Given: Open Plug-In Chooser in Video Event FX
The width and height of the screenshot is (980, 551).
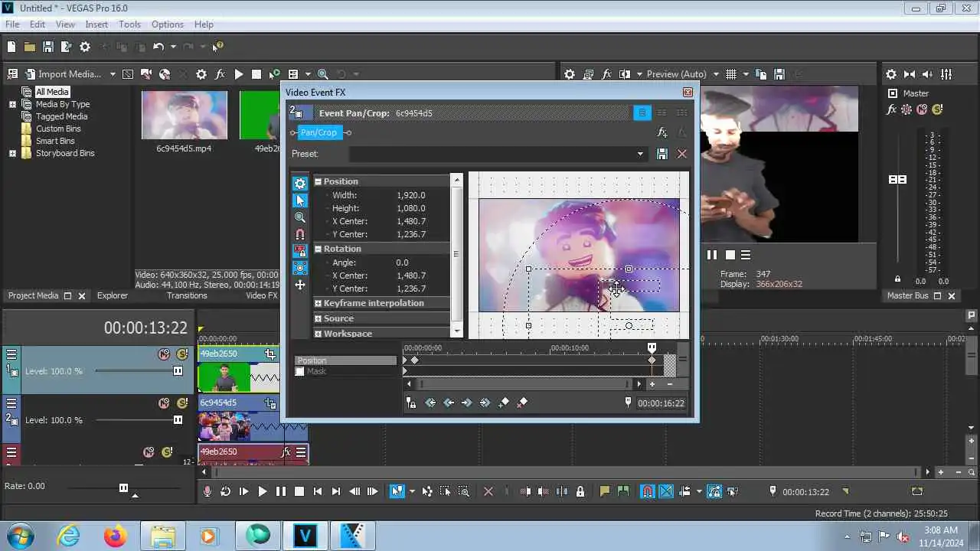Looking at the screenshot, I should click(662, 132).
